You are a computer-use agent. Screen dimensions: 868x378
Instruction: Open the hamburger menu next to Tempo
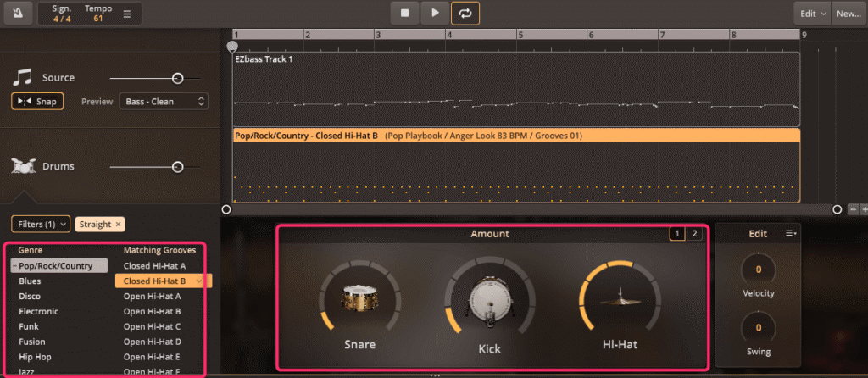tap(127, 14)
